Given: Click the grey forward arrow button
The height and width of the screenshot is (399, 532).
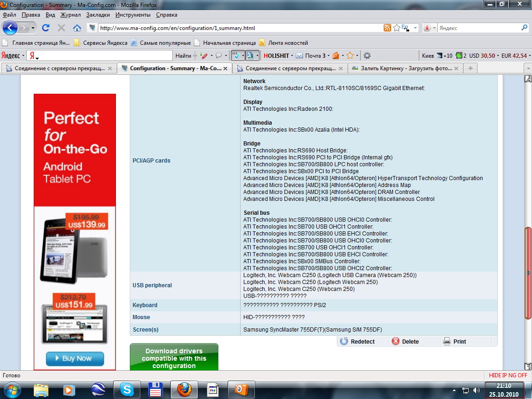Looking at the screenshot, I should [24, 28].
